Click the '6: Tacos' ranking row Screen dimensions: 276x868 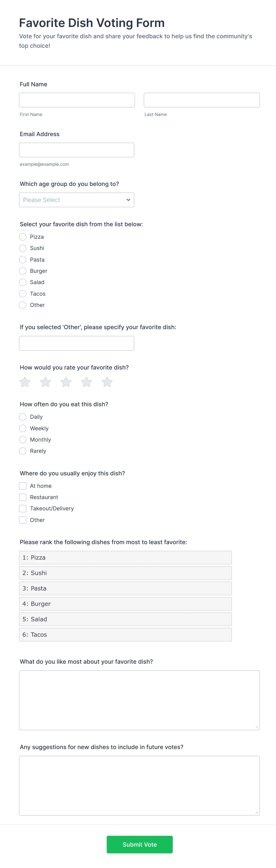(x=125, y=635)
